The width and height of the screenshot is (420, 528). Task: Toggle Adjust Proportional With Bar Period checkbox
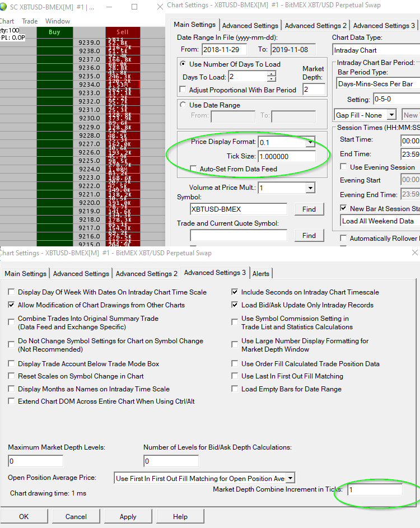[x=183, y=90]
